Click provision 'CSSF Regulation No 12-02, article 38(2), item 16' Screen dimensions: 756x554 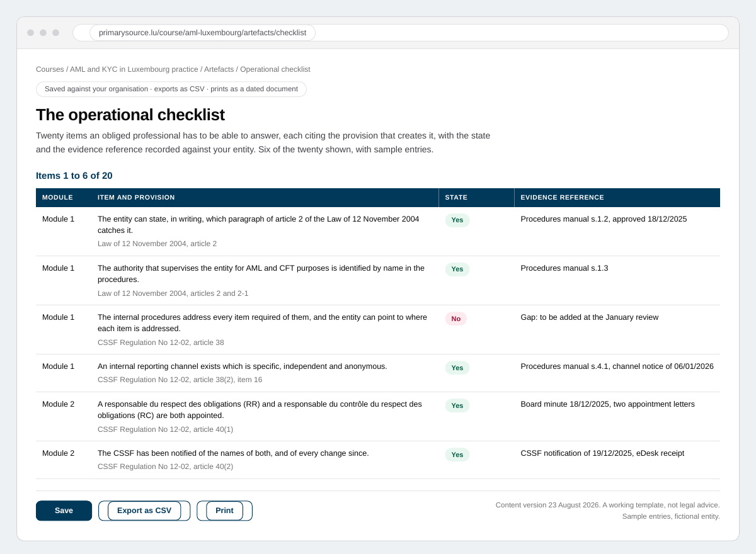[180, 380]
